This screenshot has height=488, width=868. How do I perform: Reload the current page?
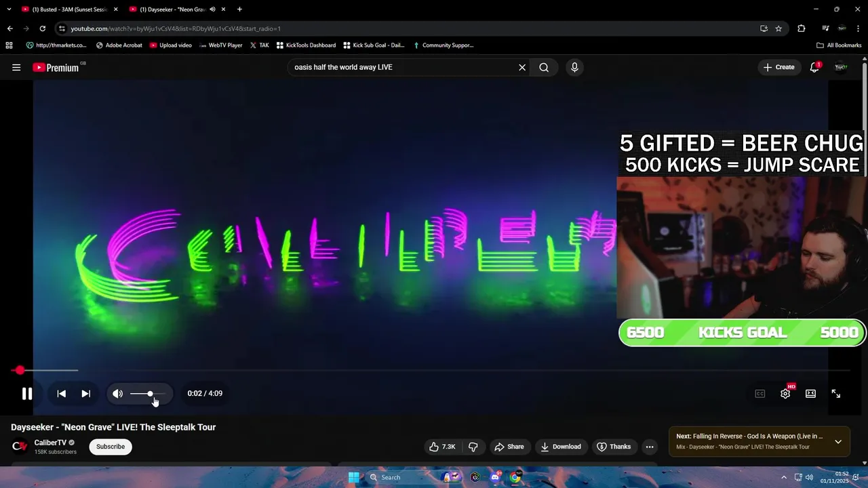[42, 28]
